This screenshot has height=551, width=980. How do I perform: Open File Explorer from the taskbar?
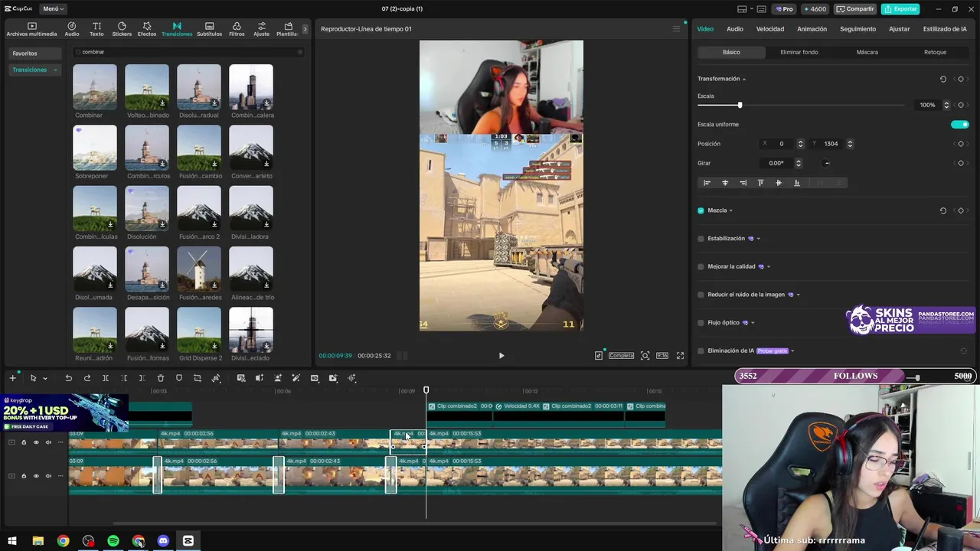click(x=38, y=541)
